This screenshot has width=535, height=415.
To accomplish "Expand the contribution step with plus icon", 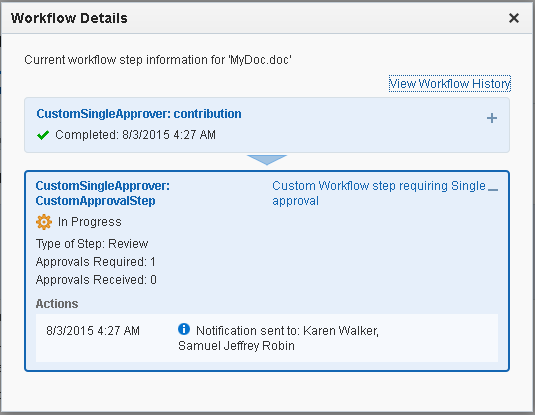I will coord(492,118).
